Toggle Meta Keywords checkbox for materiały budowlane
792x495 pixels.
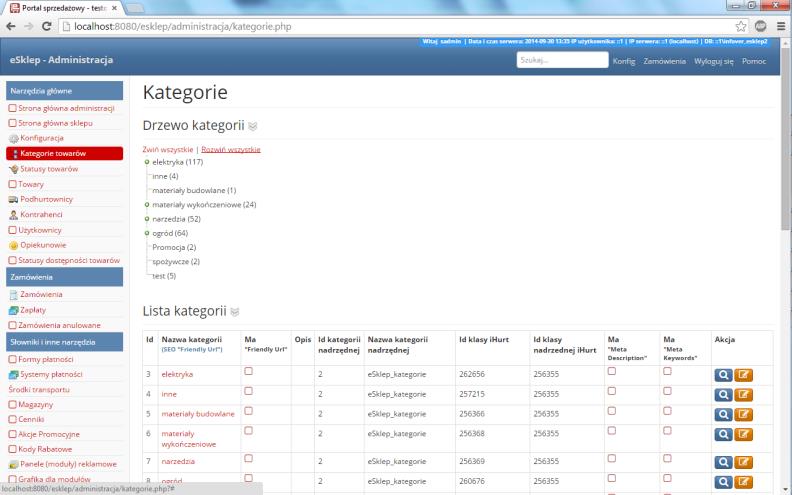click(667, 411)
